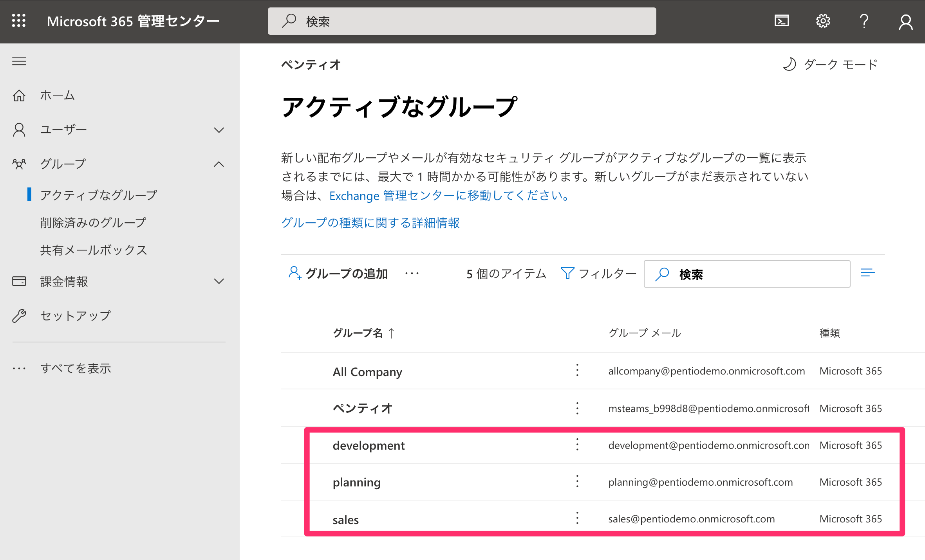Expand the 課金情報 section chevron
The height and width of the screenshot is (560, 925).
tap(219, 281)
